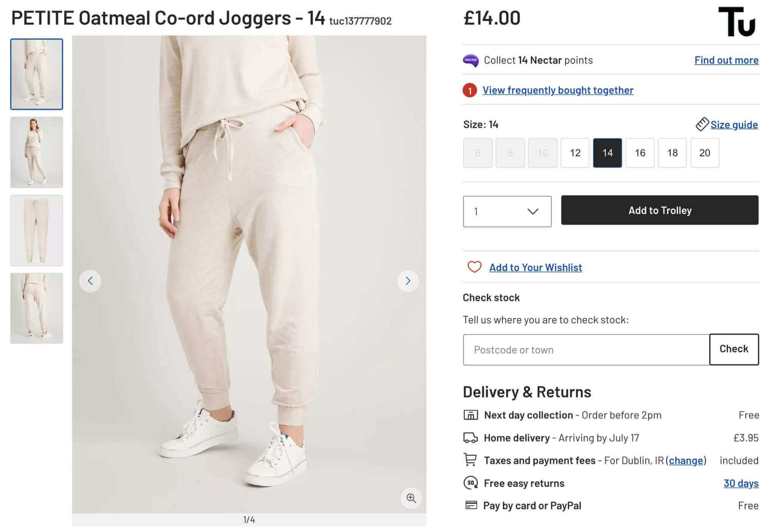Click Add to Trolley button
775x532 pixels.
(660, 210)
